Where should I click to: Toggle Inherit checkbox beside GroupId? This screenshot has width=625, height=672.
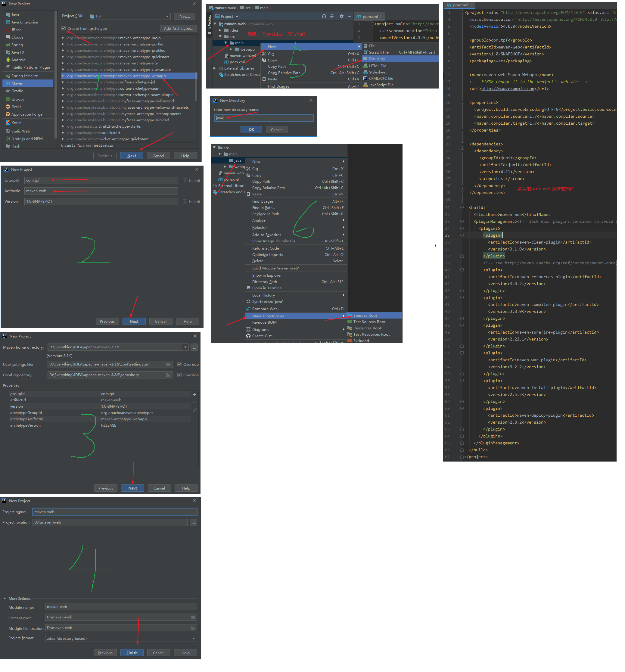point(185,181)
